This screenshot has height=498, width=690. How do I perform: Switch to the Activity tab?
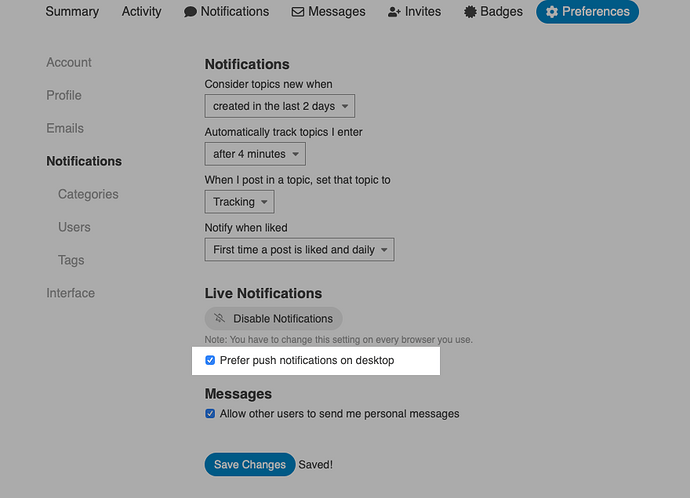141,11
